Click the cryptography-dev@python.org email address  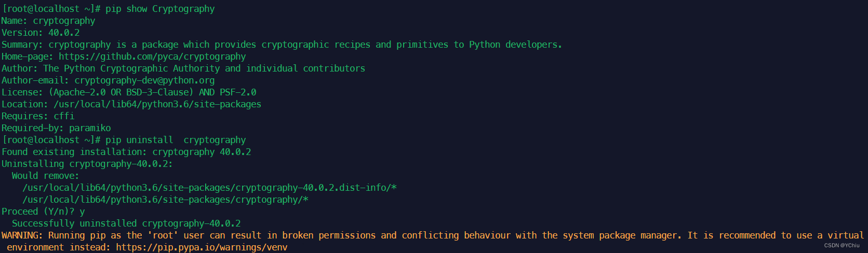(x=144, y=80)
